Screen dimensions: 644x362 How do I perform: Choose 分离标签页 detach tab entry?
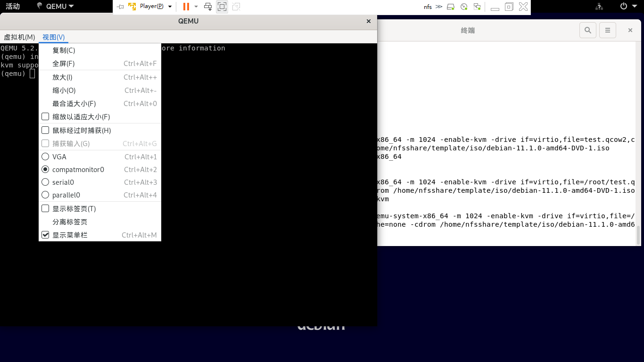[x=100, y=222]
